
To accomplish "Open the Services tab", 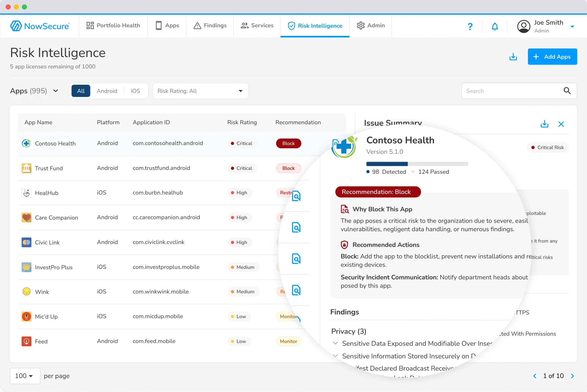I will [x=257, y=25].
